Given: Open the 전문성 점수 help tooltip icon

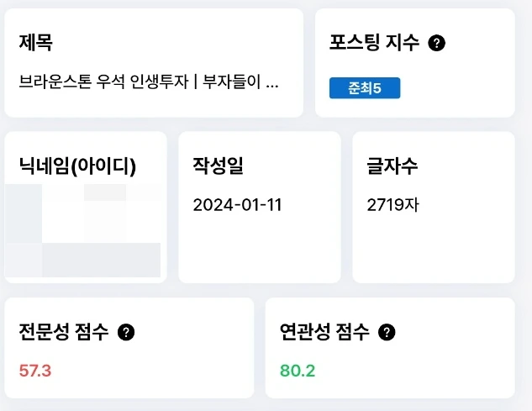Looking at the screenshot, I should click(x=126, y=332).
